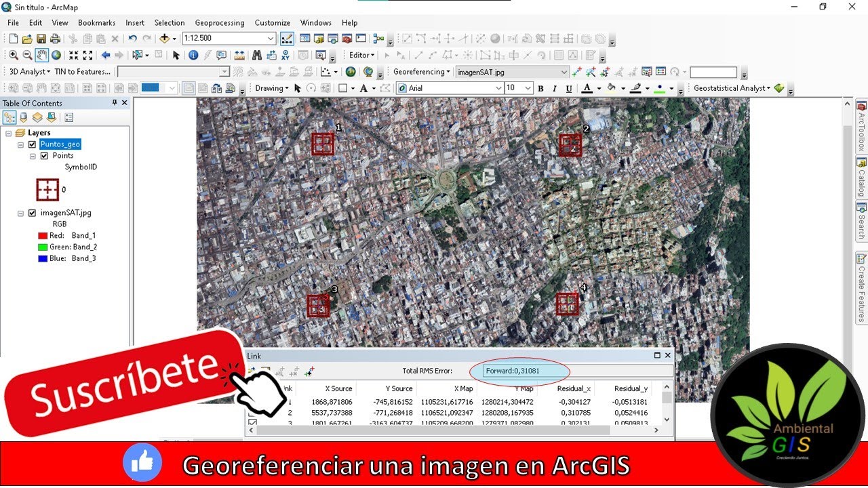This screenshot has height=488, width=868.
Task: Click the georeferencing rotation value input field
Action: (713, 72)
